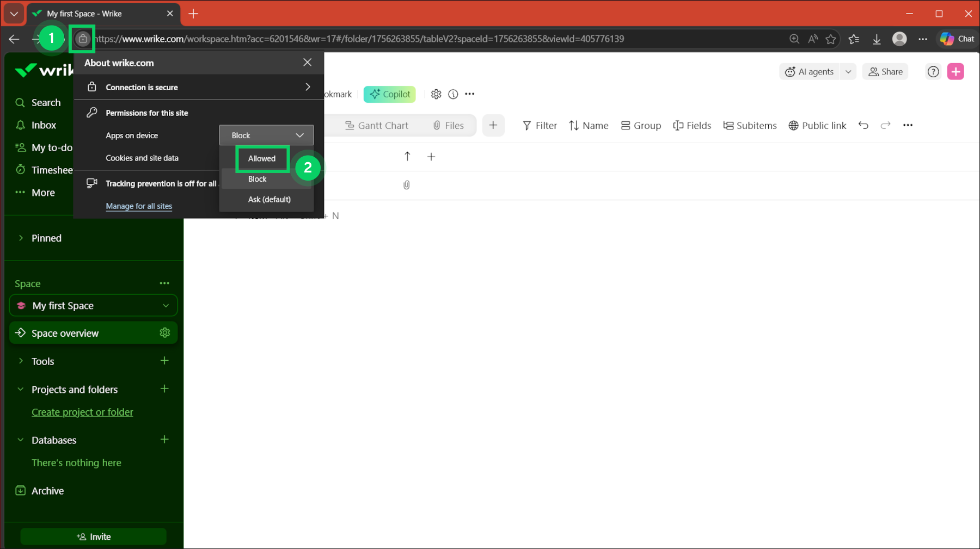Close the My first Space tab

[x=170, y=14]
